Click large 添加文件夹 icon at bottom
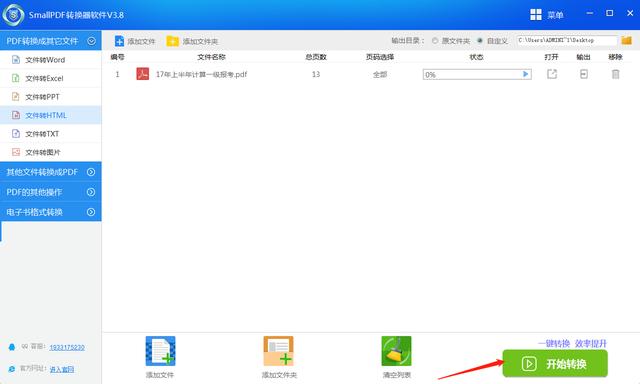Image resolution: width=640 pixels, height=384 pixels. 279,351
